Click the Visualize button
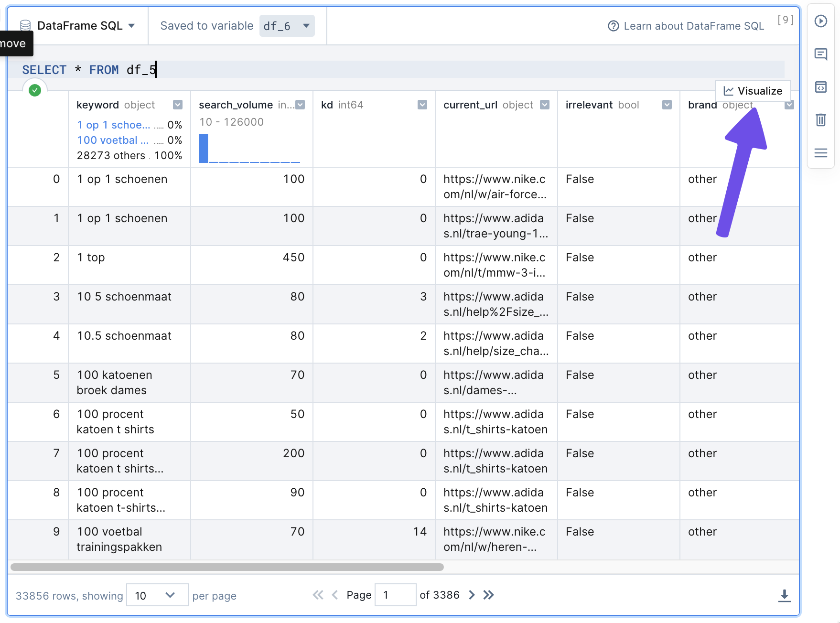The width and height of the screenshot is (840, 623). (753, 91)
